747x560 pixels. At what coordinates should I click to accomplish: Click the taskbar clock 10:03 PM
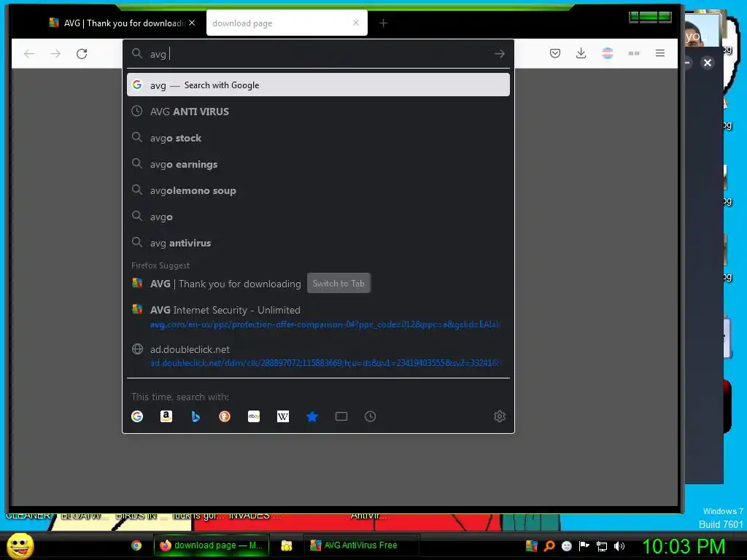click(684, 546)
